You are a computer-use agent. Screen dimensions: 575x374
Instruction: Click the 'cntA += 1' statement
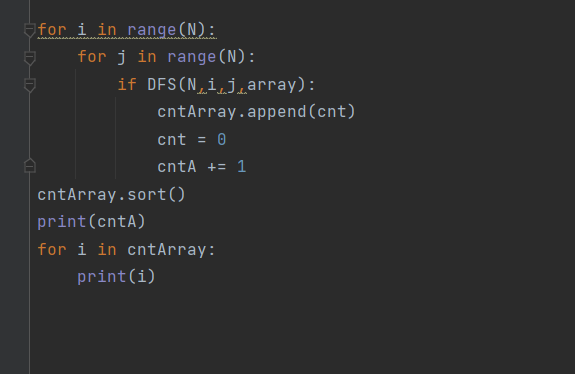click(202, 167)
